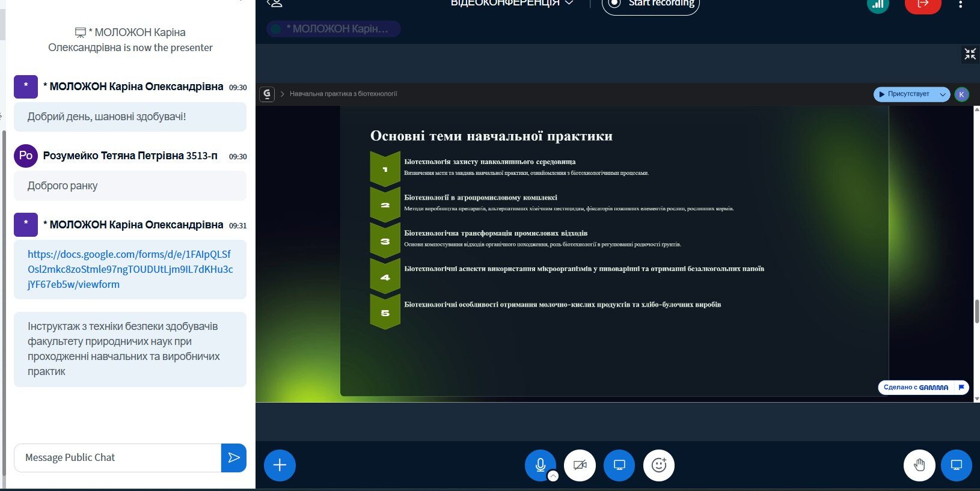This screenshot has height=491, width=980.
Task: Type in the Message Public Chat field
Action: pos(118,458)
